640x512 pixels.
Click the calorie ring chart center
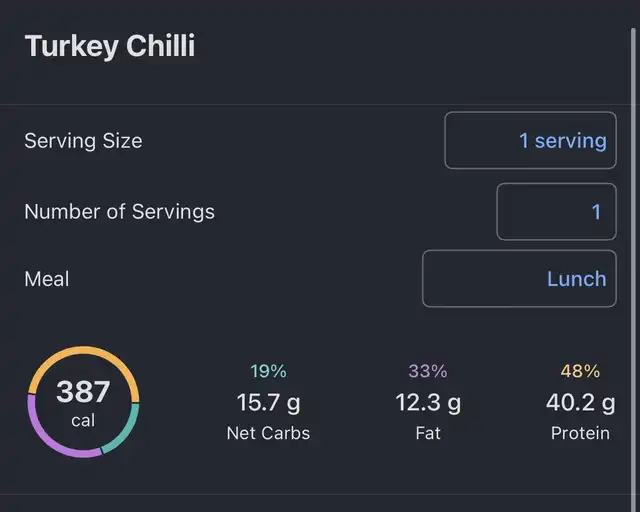pyautogui.click(x=83, y=403)
